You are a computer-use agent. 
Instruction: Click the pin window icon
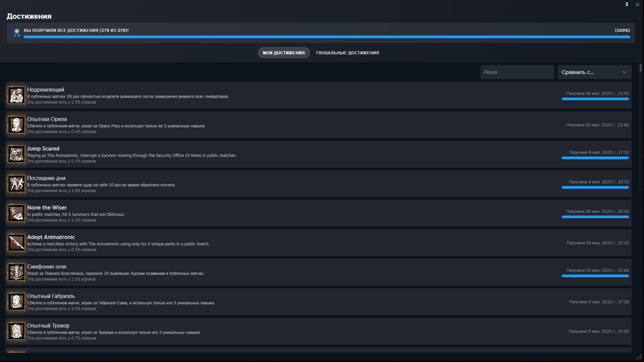pyautogui.click(x=627, y=4)
